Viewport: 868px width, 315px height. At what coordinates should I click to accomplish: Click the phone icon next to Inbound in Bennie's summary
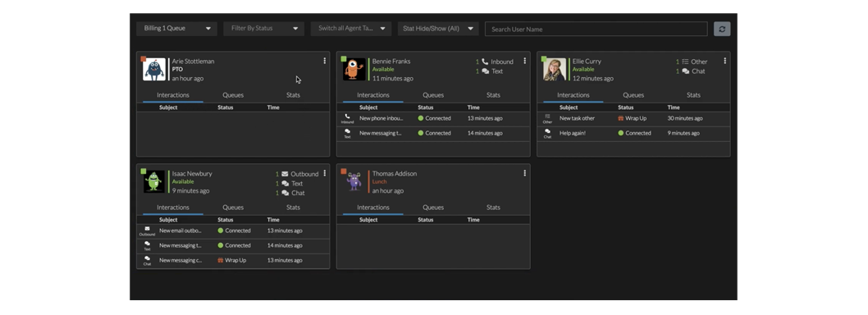(485, 62)
